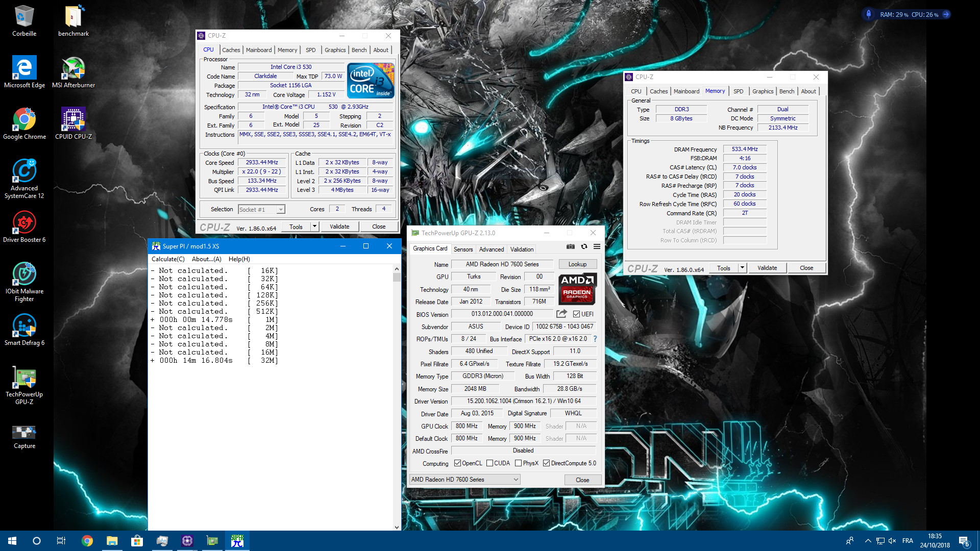Launch Microsoft Edge desktop shortcut
980x551 pixels.
pyautogui.click(x=24, y=72)
